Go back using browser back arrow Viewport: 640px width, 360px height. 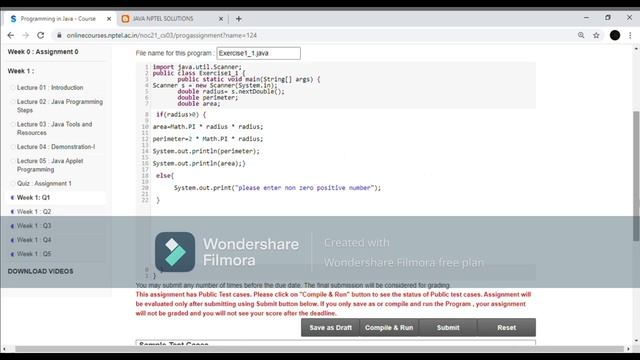pyautogui.click(x=11, y=36)
